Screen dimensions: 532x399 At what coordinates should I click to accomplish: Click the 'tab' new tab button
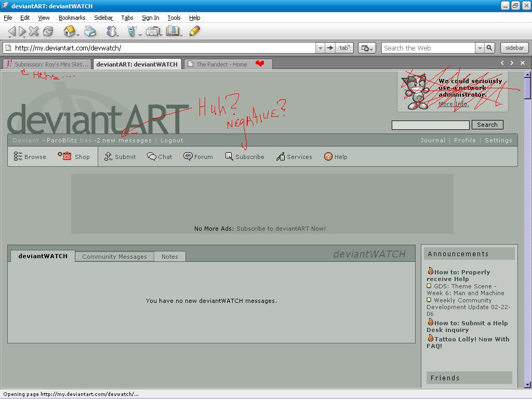[344, 48]
